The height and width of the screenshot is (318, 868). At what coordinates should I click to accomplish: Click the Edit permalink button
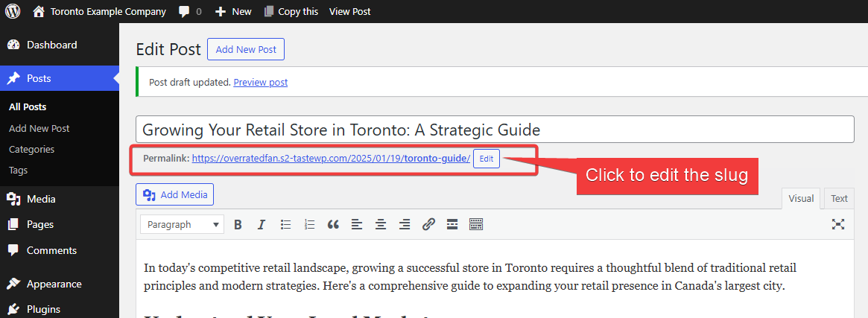coord(486,159)
